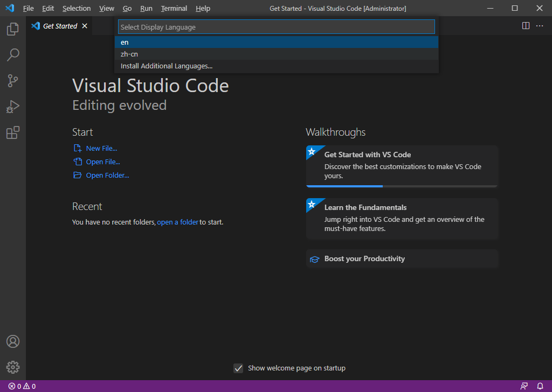
Task: Open the Extensions view icon
Action: pyautogui.click(x=13, y=132)
